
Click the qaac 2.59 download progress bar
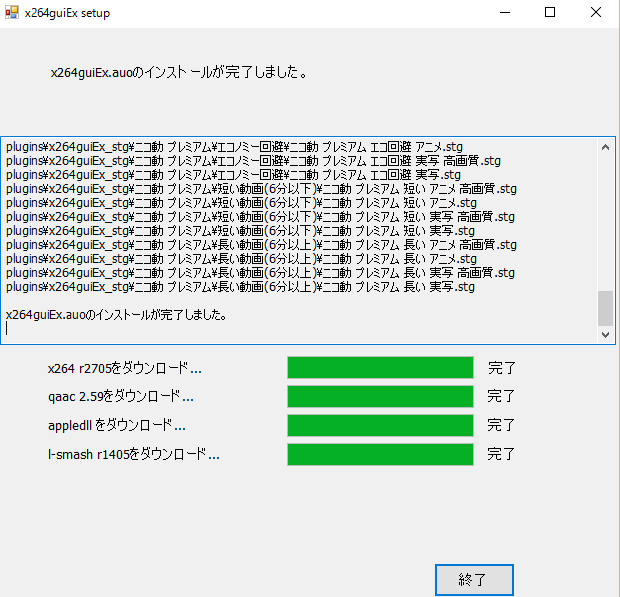click(x=379, y=397)
